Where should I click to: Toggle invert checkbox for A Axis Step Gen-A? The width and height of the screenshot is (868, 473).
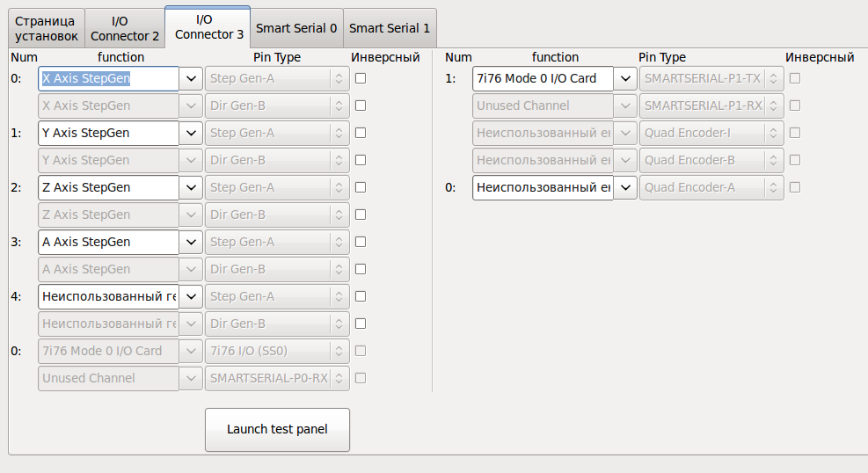(x=361, y=242)
